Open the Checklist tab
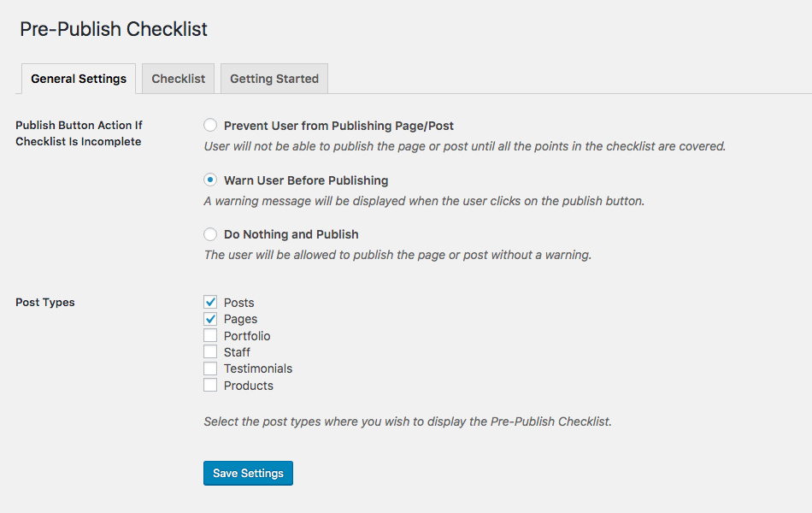 click(x=178, y=79)
